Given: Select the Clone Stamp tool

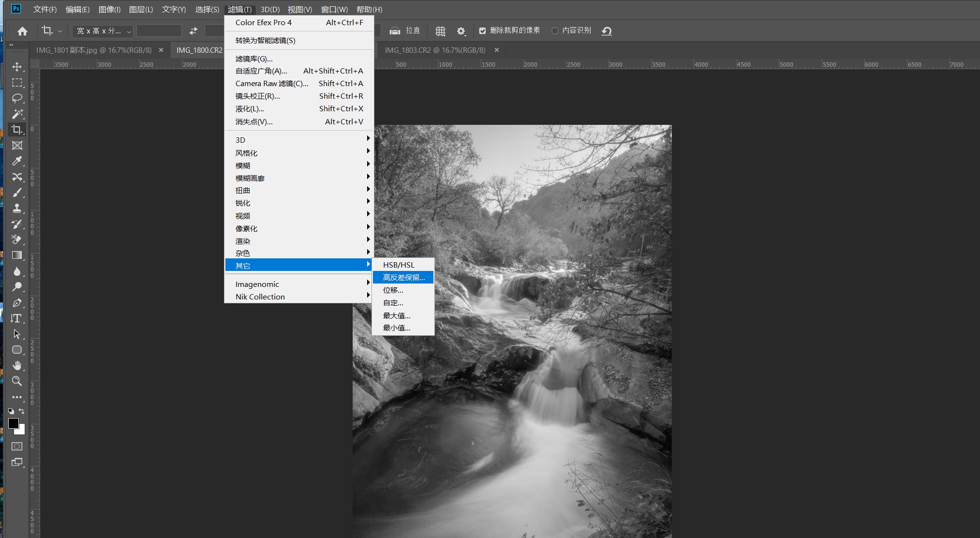Looking at the screenshot, I should (x=17, y=209).
